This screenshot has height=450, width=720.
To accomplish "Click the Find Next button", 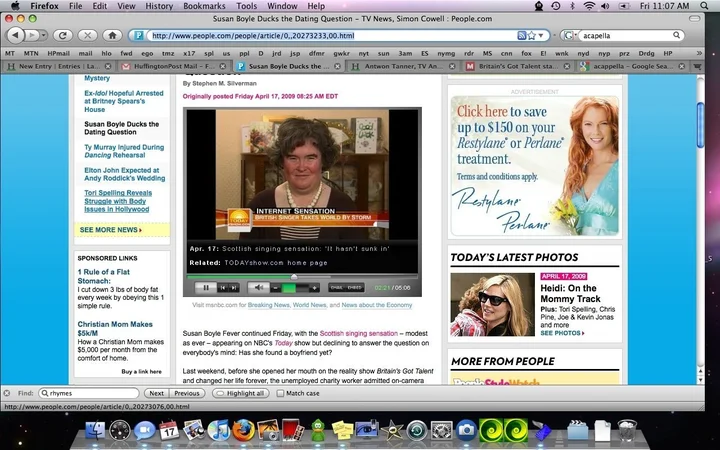I will 156,393.
